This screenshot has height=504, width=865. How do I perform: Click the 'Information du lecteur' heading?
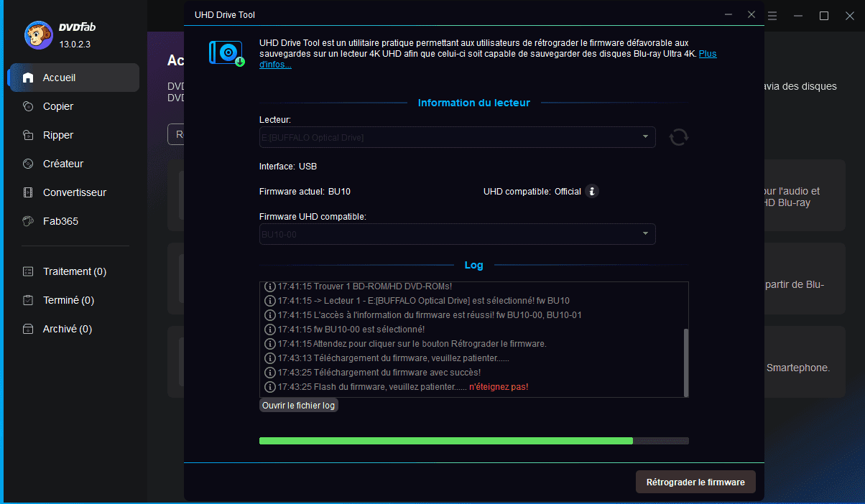474,103
